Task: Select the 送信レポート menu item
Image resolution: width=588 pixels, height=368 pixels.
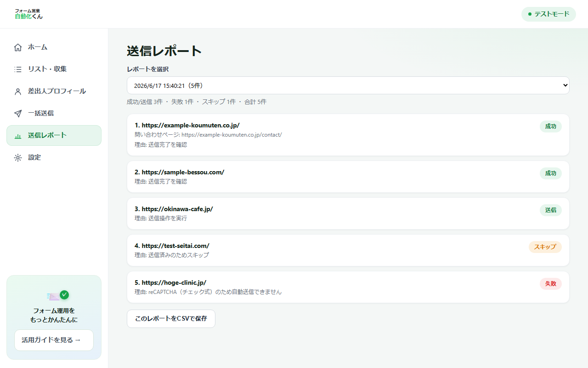Action: coord(54,135)
